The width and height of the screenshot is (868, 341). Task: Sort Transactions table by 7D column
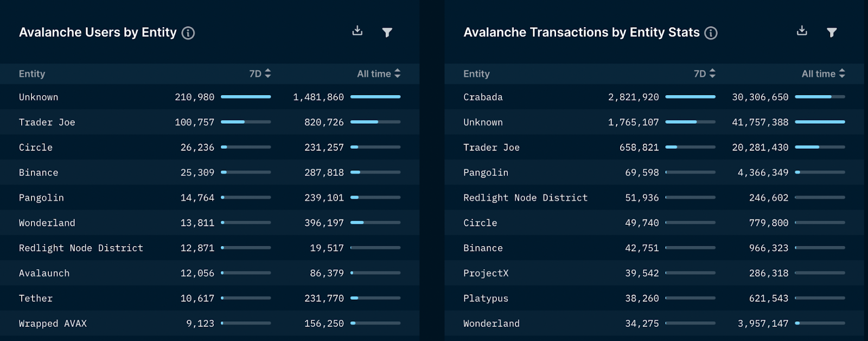point(705,74)
